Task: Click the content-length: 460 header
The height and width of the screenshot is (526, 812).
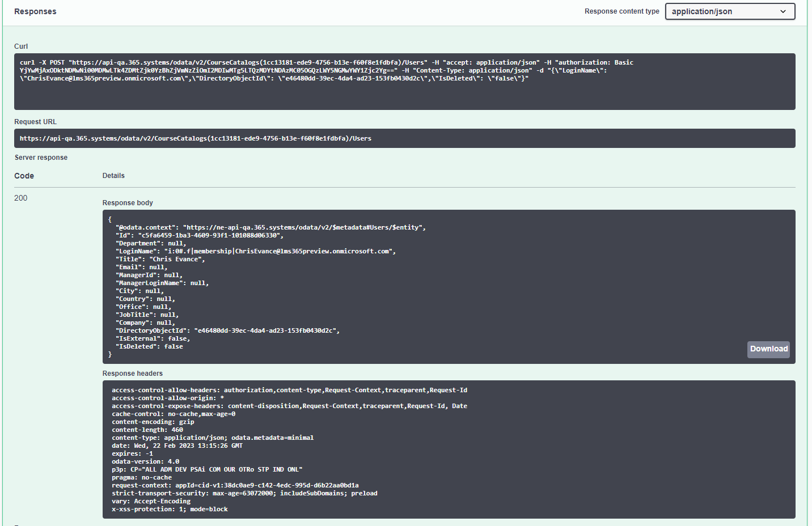Action: 147,430
